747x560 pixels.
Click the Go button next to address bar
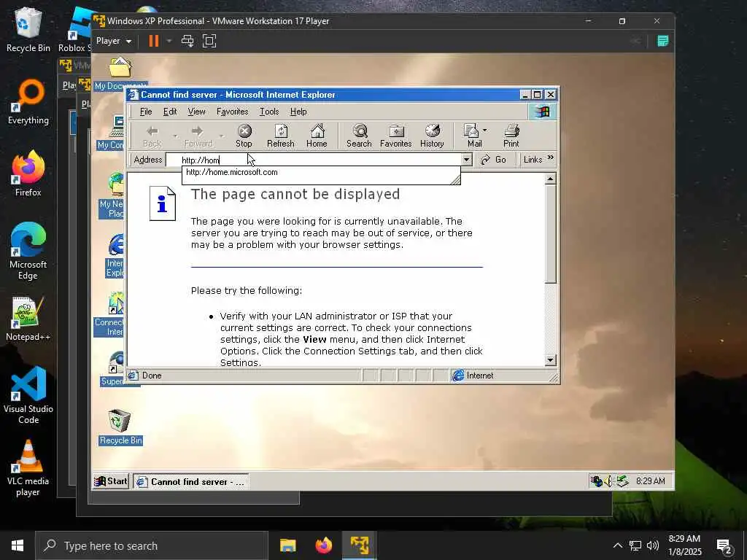click(494, 160)
